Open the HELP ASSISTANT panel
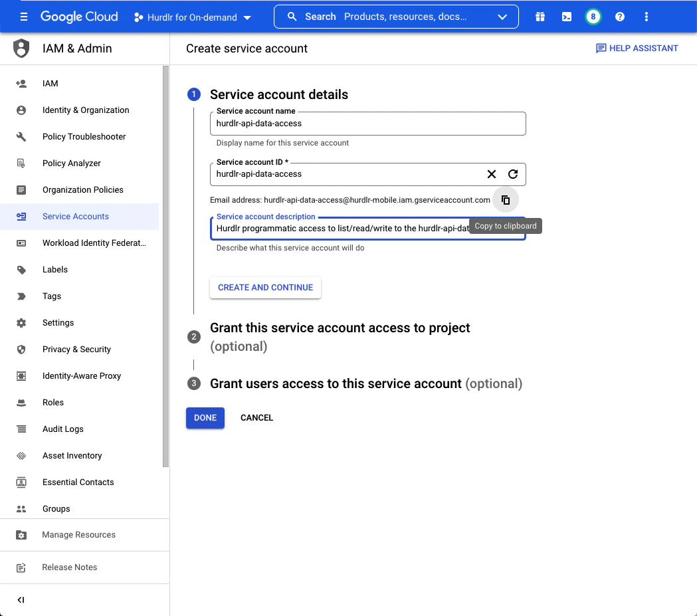This screenshot has height=616, width=697. pyautogui.click(x=637, y=49)
